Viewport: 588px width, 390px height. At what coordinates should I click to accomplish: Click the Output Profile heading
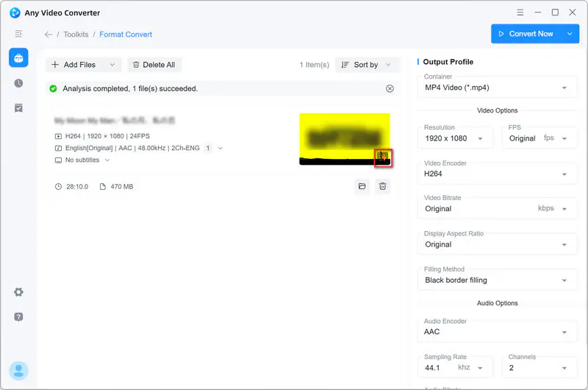(448, 62)
